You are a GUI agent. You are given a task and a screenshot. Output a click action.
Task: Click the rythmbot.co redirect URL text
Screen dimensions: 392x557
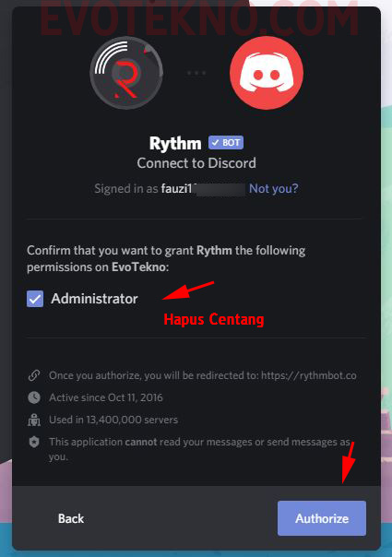click(x=309, y=375)
